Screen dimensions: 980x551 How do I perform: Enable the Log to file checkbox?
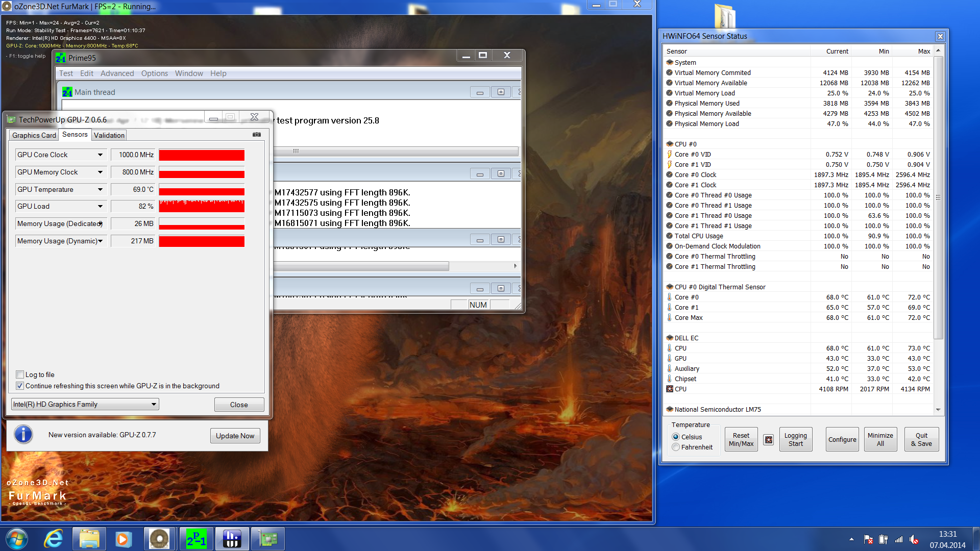click(20, 374)
